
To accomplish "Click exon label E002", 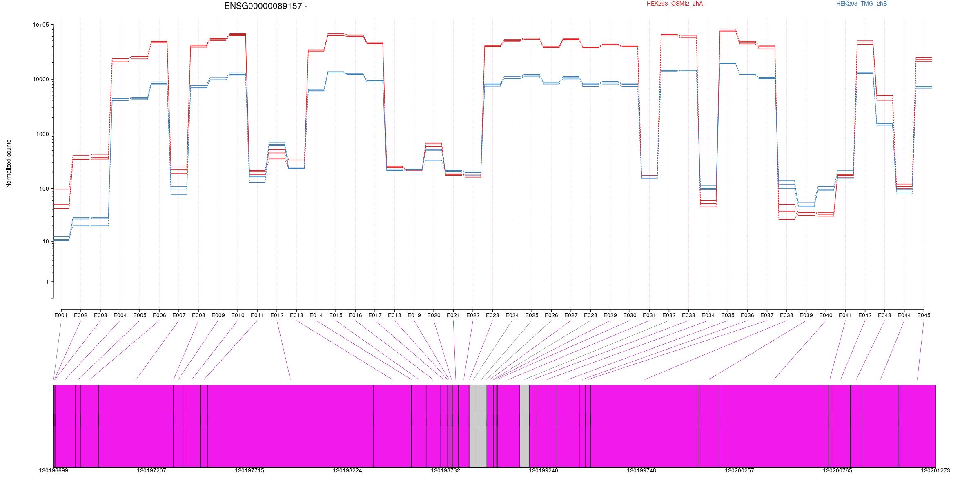I will (80, 315).
